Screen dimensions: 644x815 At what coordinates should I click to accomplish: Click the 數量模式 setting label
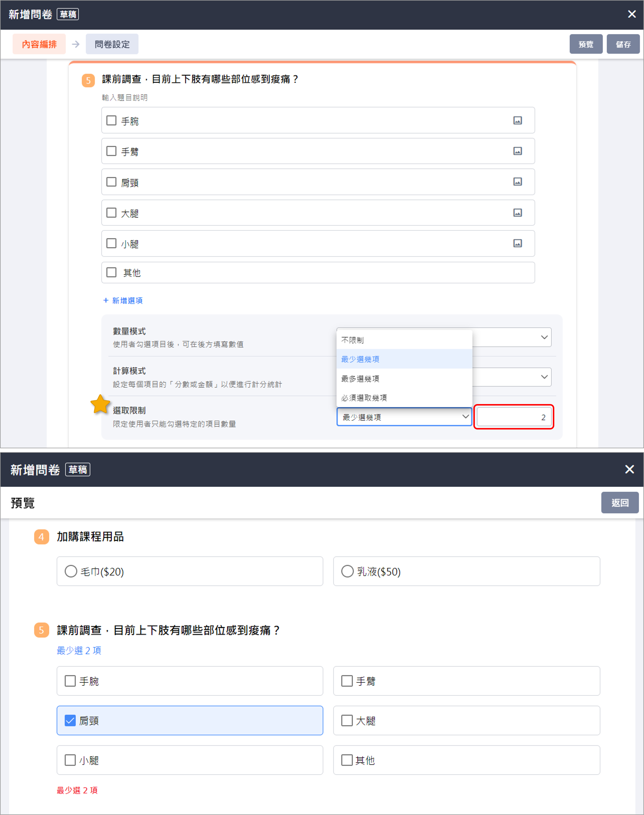tap(129, 331)
